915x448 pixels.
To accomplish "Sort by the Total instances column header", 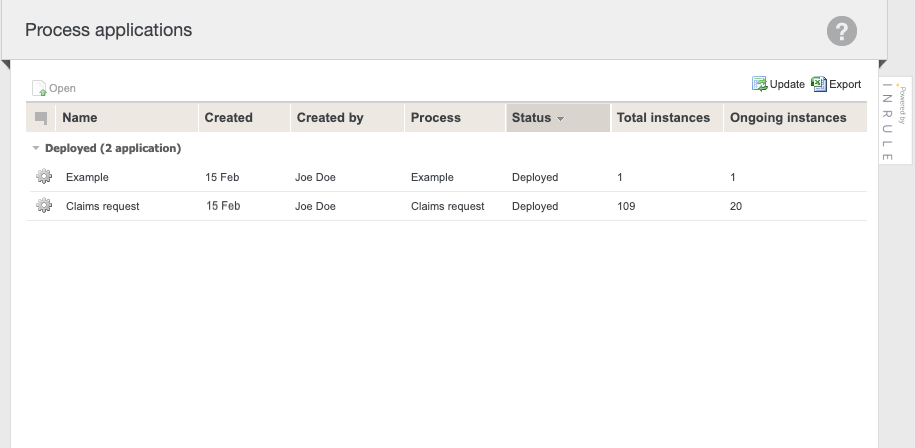I will pyautogui.click(x=663, y=118).
